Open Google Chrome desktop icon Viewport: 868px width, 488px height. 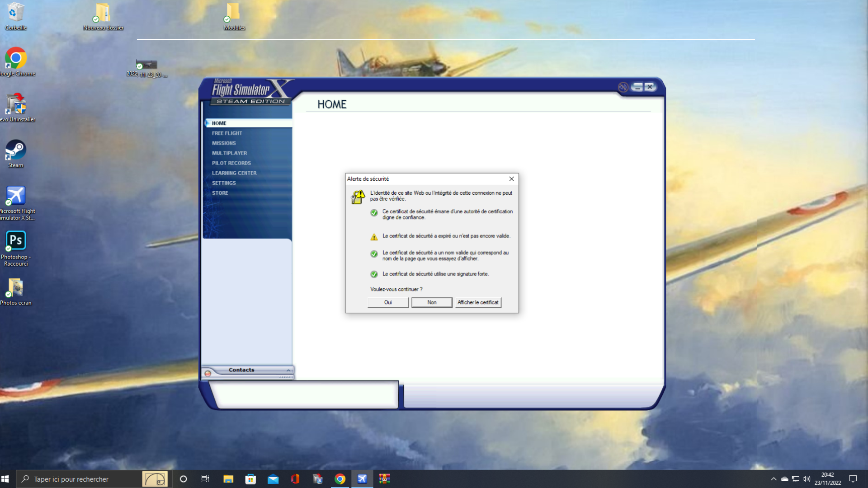click(16, 59)
